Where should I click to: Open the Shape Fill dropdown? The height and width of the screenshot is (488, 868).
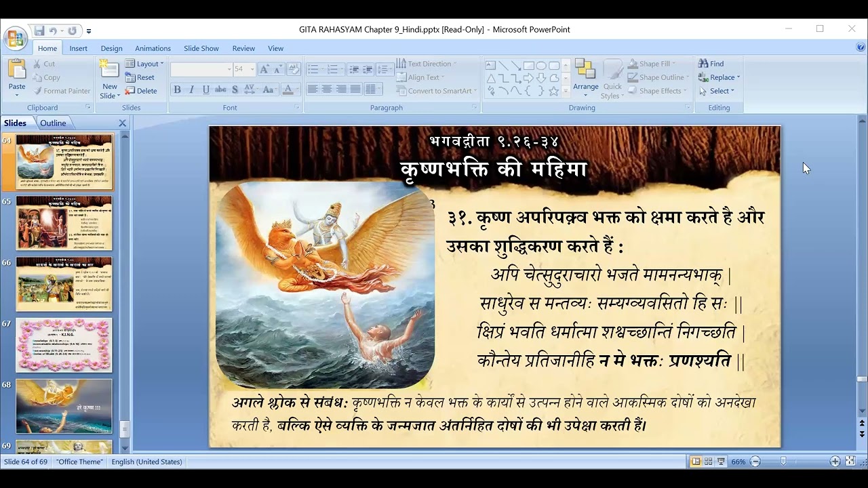pos(652,64)
